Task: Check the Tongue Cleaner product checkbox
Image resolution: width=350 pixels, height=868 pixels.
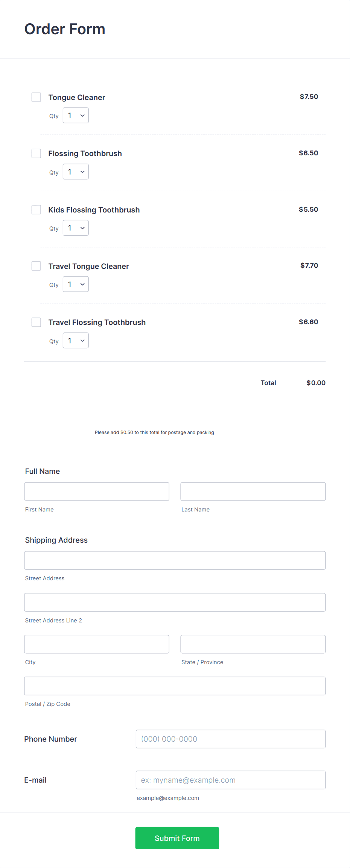Action: [x=36, y=97]
